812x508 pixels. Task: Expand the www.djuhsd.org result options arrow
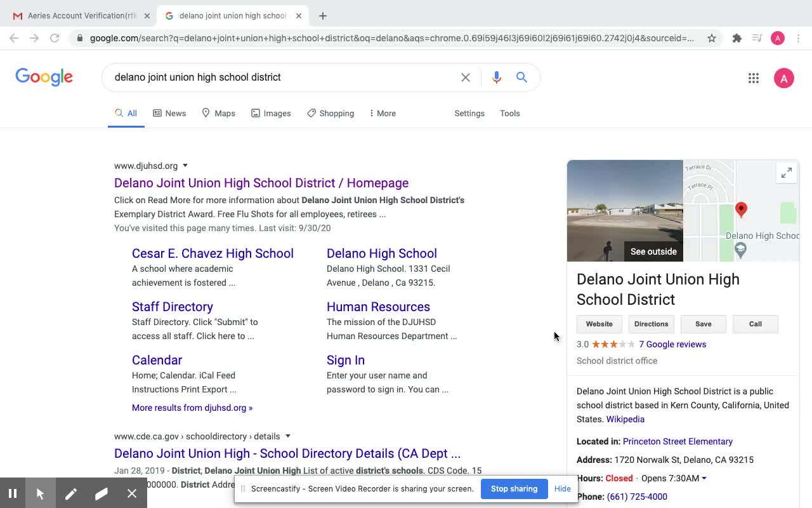185,166
